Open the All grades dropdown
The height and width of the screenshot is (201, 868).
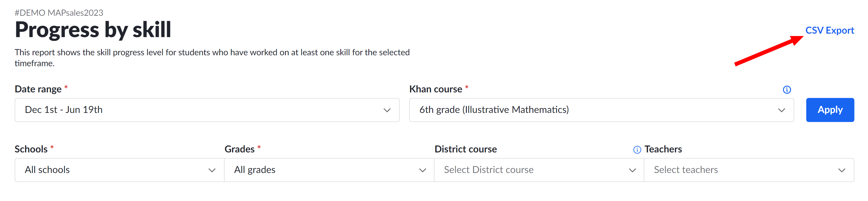pos(329,170)
